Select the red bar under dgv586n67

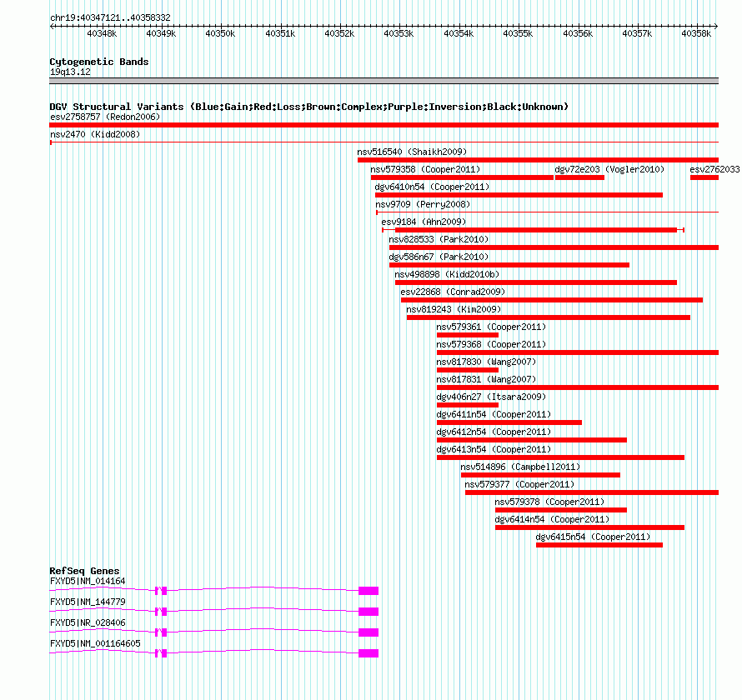tap(509, 265)
